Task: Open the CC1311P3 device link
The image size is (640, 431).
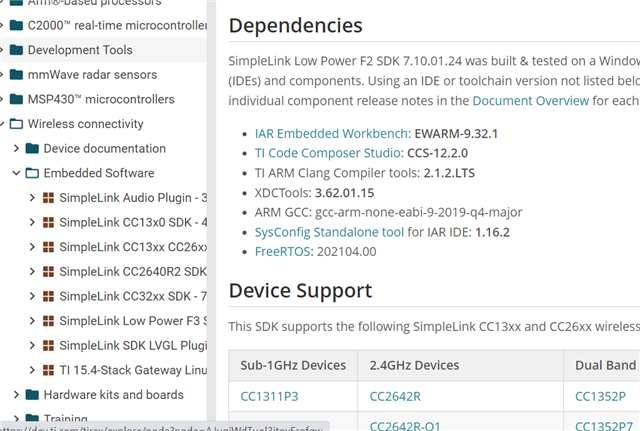Action: 269,396
